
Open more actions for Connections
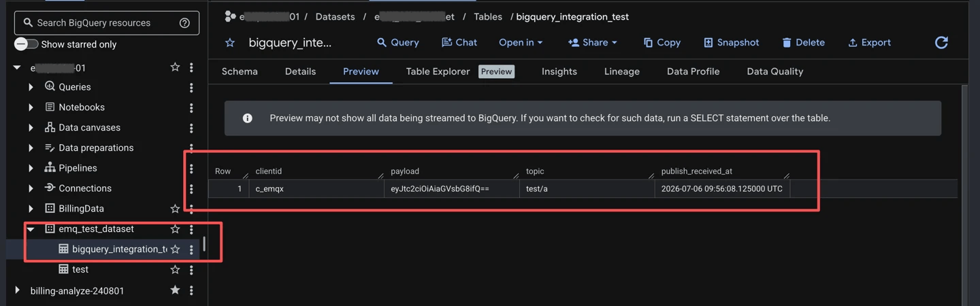[x=191, y=189]
